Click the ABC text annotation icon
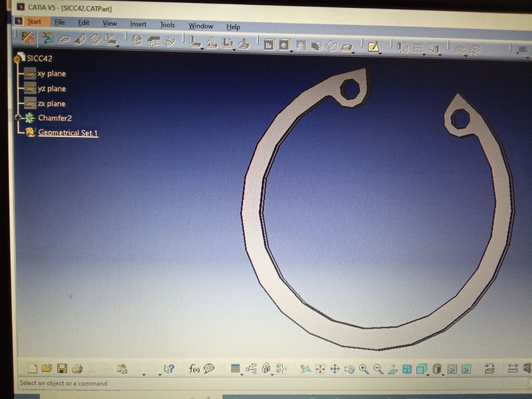This screenshot has width=532, height=399. (x=522, y=50)
